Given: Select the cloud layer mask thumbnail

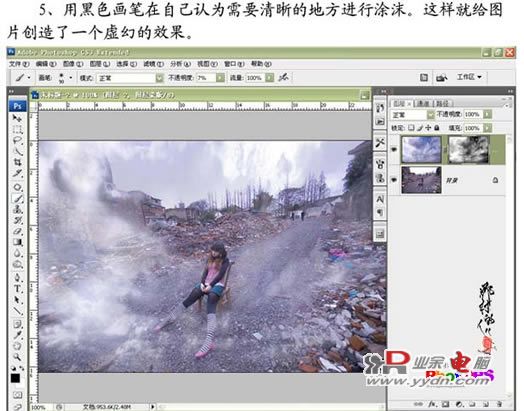Looking at the screenshot, I should coord(469,149).
